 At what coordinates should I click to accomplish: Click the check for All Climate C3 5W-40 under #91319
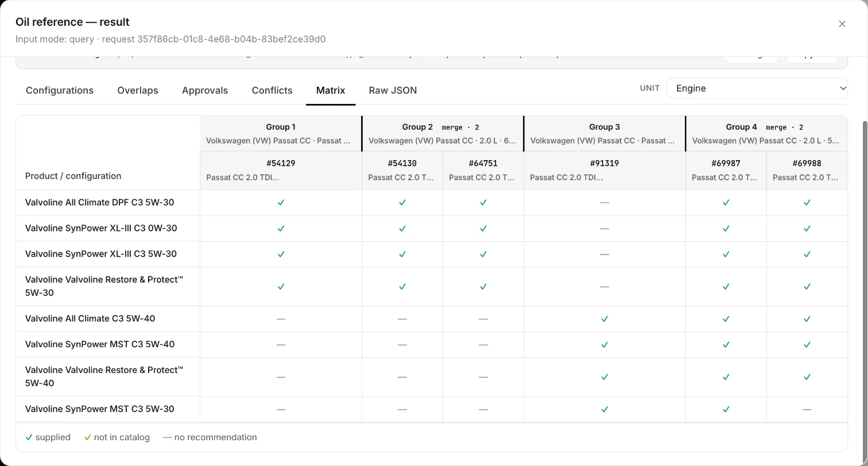tap(604, 319)
